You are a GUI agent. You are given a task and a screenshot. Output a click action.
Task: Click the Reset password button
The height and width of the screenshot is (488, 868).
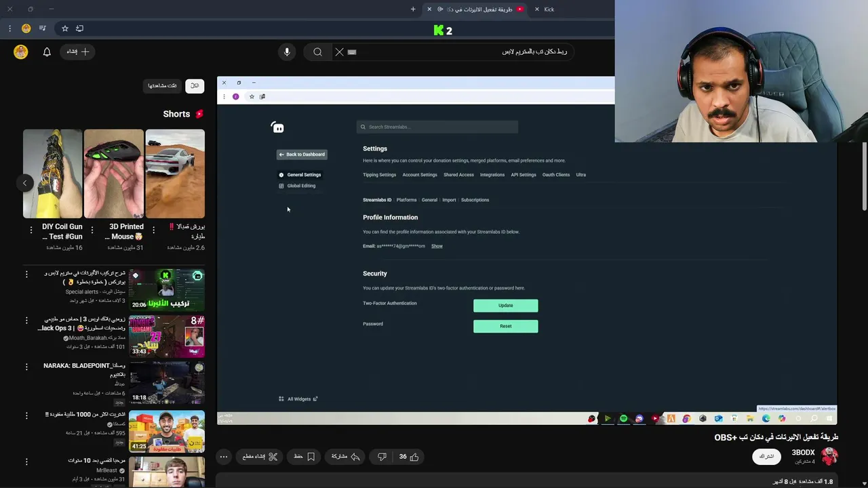[x=506, y=326]
